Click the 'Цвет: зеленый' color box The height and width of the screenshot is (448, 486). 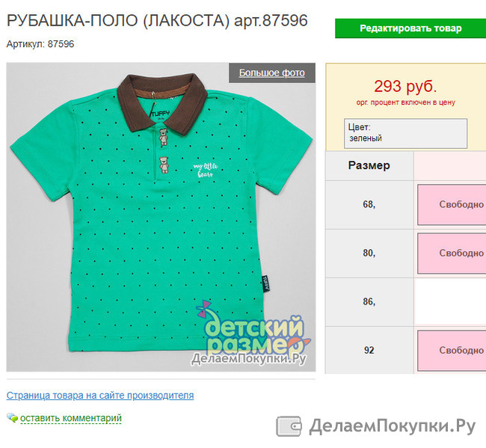405,133
